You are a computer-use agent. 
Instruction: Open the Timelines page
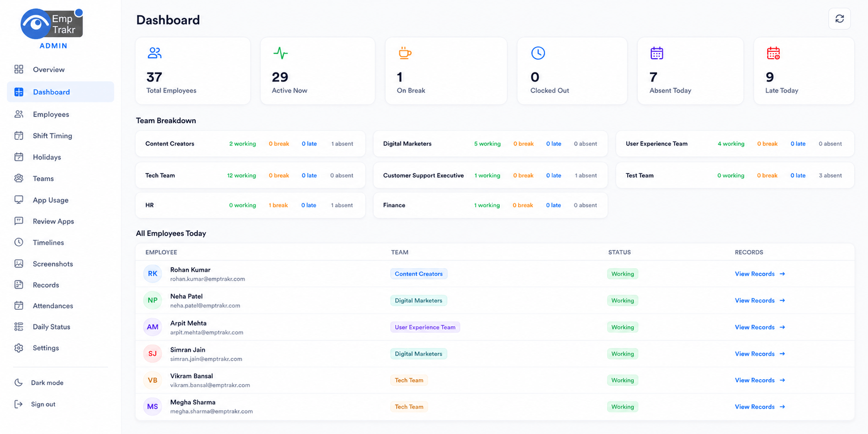(60, 242)
